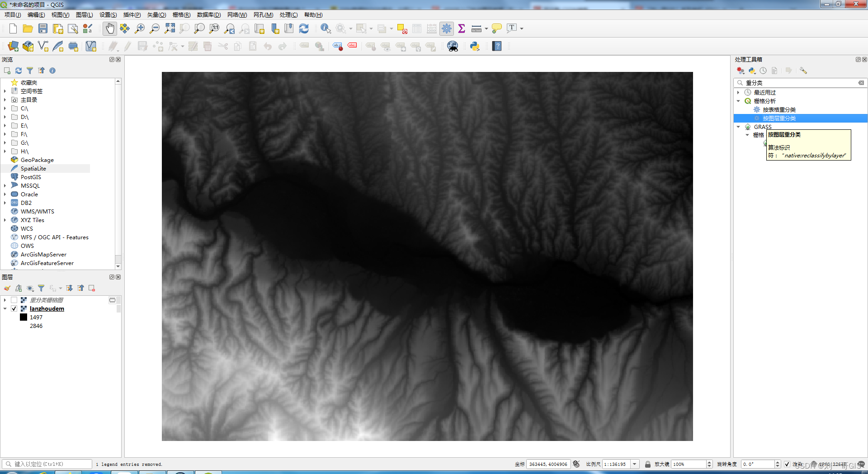Click the black 1497 legend color swatch

(x=24, y=317)
